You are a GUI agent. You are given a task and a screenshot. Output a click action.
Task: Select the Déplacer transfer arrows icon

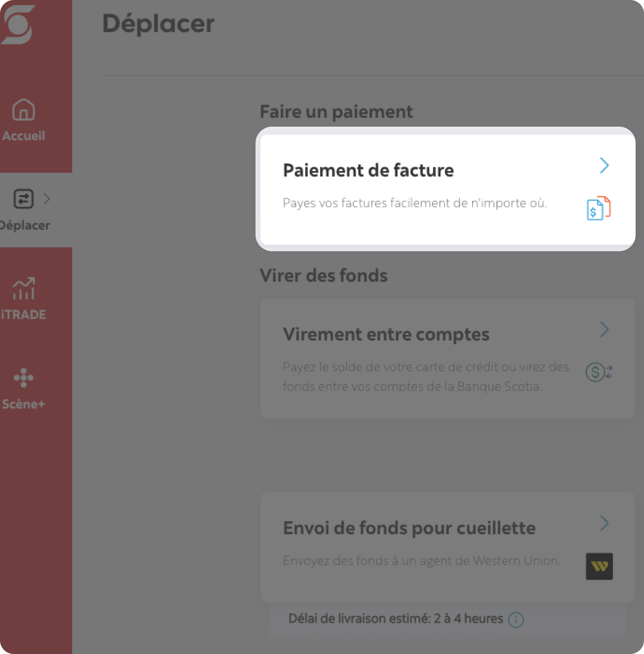(x=23, y=199)
